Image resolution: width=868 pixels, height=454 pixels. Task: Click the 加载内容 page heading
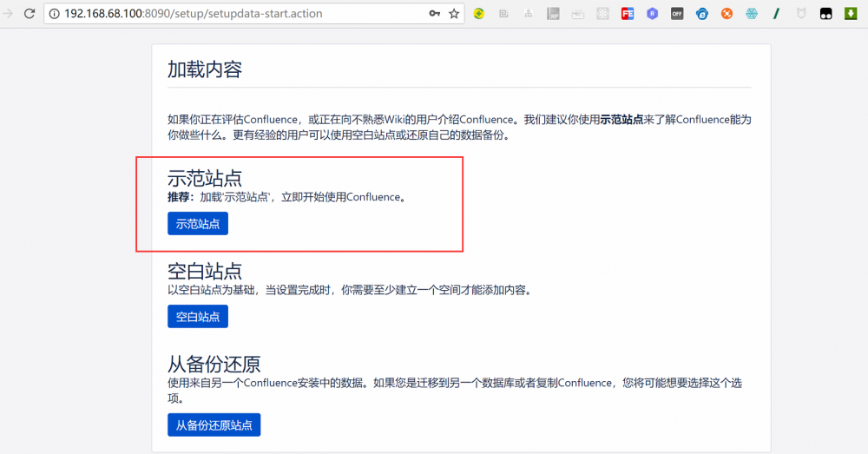[205, 69]
